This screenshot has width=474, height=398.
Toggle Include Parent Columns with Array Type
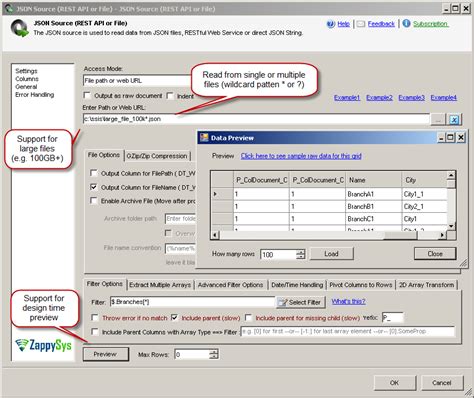pyautogui.click(x=95, y=332)
